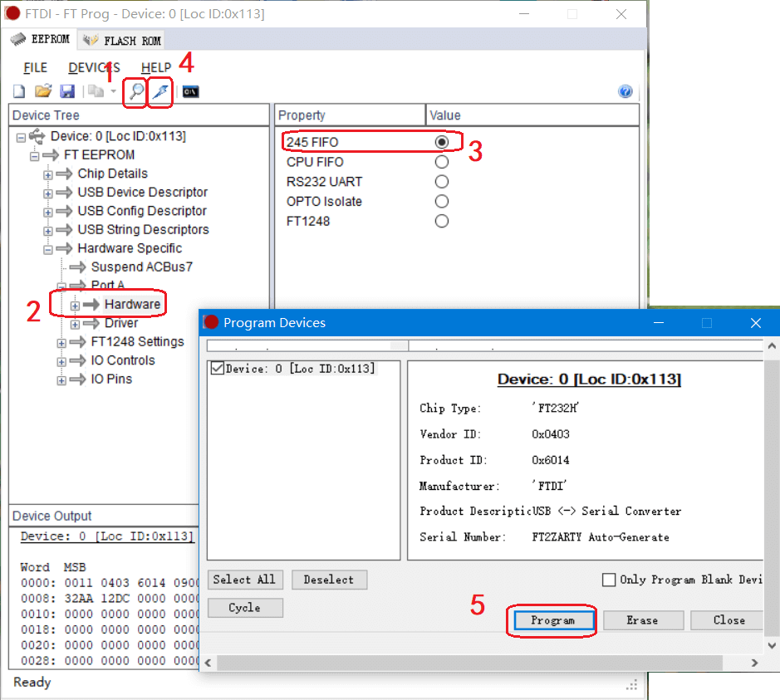Expand the FT1248 Settings node
Screen dimensions: 780x700
pyautogui.click(x=61, y=343)
